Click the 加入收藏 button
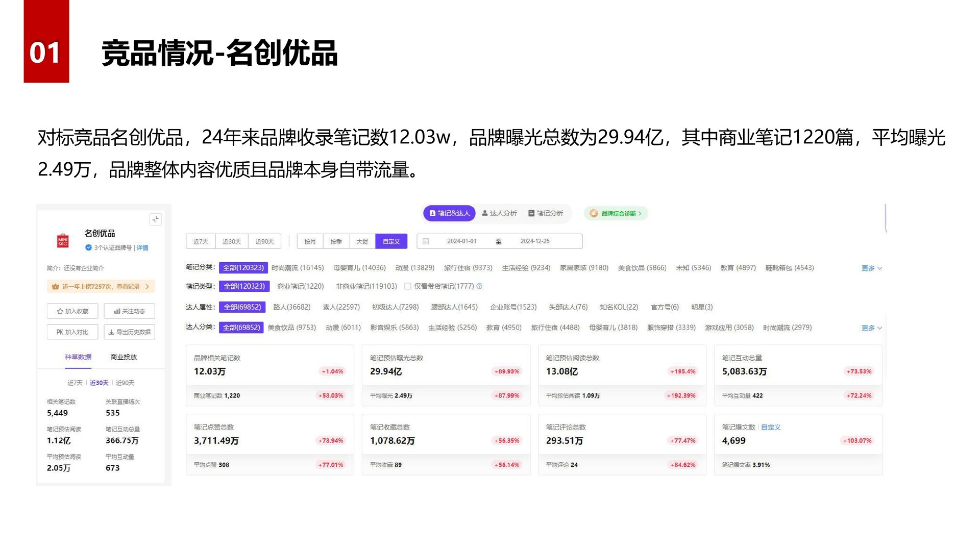The width and height of the screenshot is (980, 551). (72, 311)
